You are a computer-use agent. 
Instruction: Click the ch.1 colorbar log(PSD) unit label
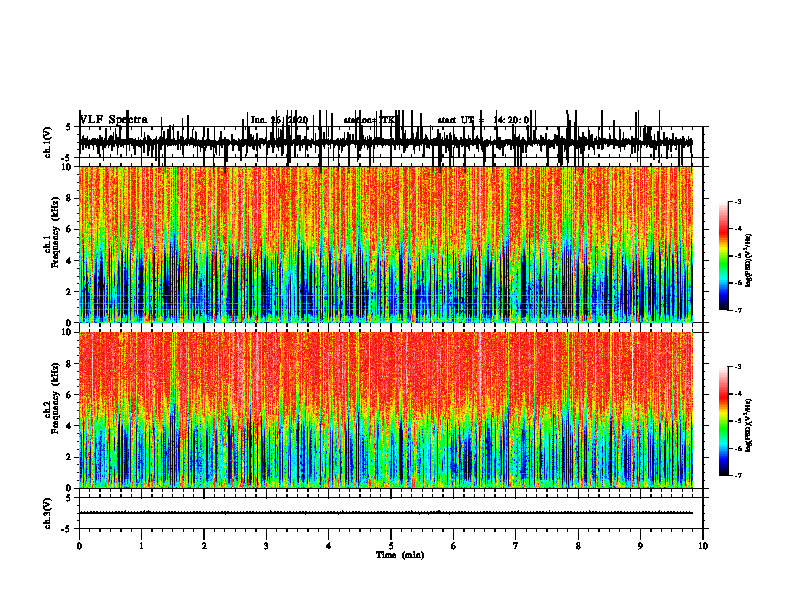pos(748,260)
